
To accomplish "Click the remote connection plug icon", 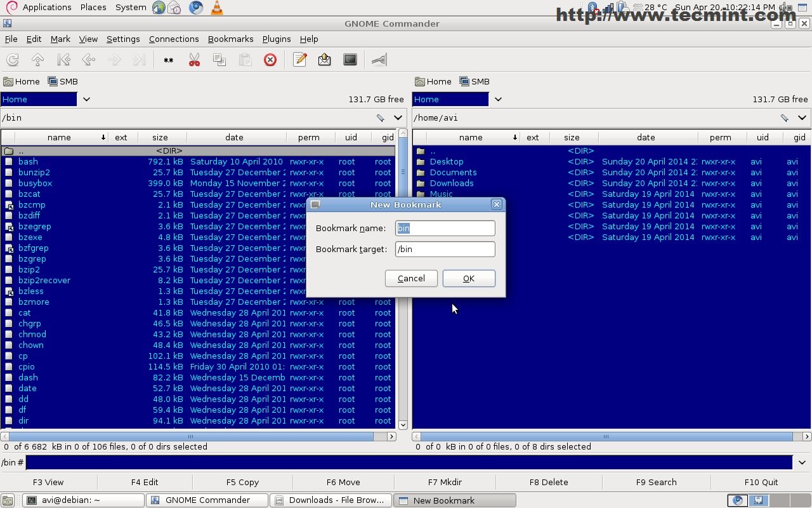I will tap(379, 60).
